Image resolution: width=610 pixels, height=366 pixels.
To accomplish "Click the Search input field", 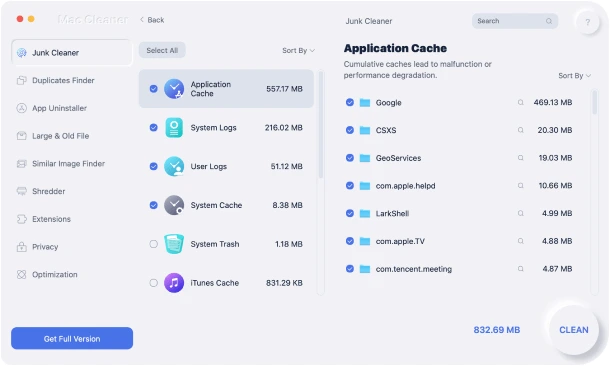I will click(x=515, y=21).
